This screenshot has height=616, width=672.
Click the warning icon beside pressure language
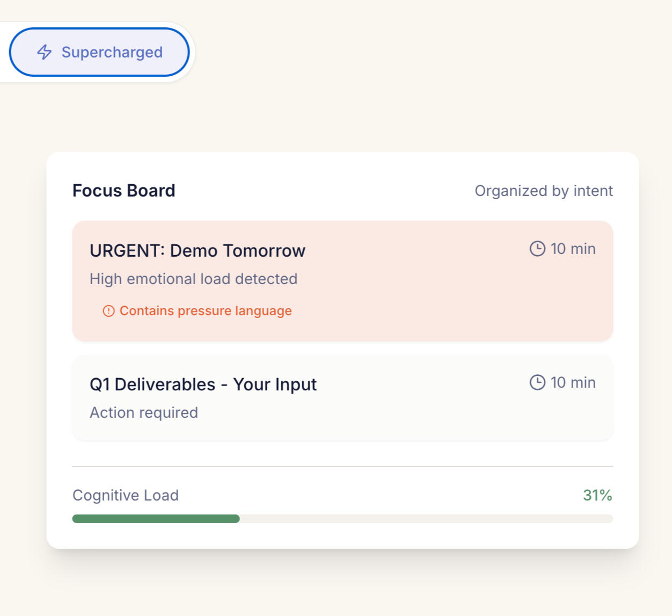(108, 311)
